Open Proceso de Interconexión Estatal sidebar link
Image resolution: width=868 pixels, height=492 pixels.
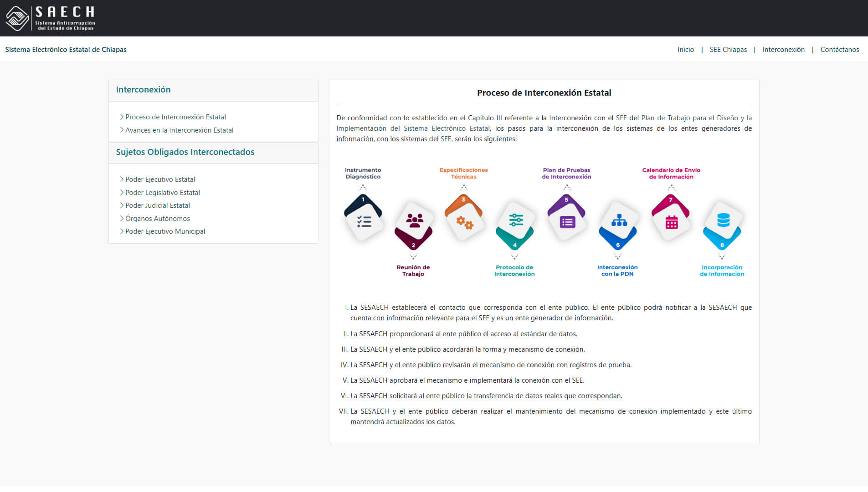175,117
